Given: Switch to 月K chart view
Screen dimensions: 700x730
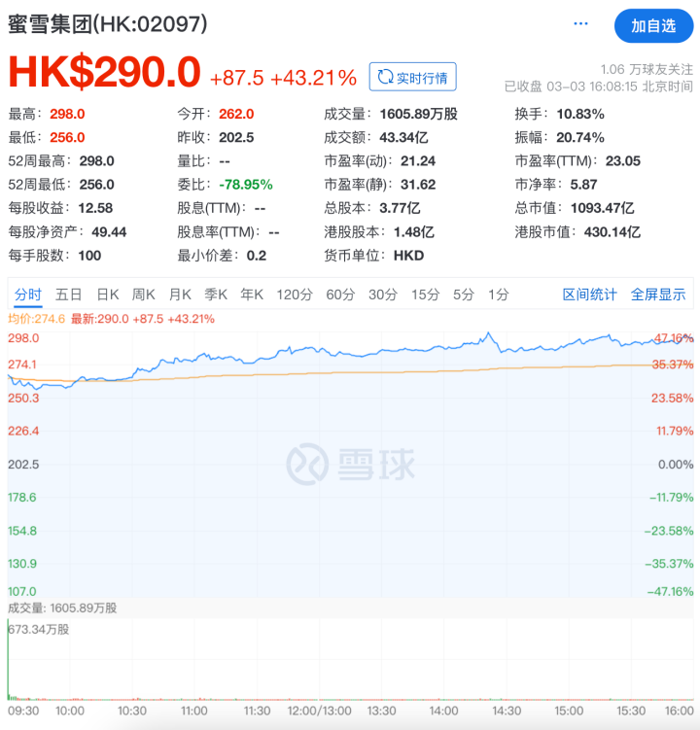Looking at the screenshot, I should (180, 294).
